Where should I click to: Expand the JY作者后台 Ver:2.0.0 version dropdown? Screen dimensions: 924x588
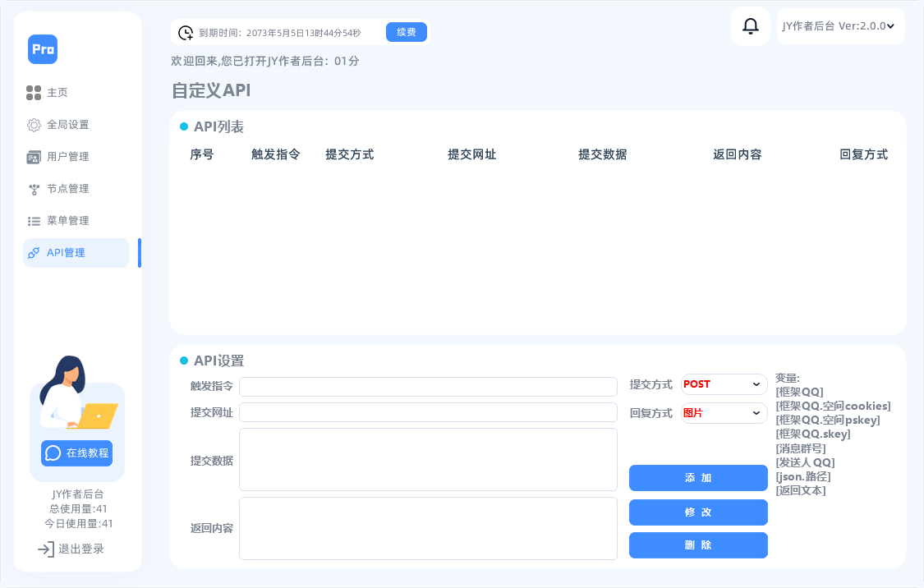point(840,25)
